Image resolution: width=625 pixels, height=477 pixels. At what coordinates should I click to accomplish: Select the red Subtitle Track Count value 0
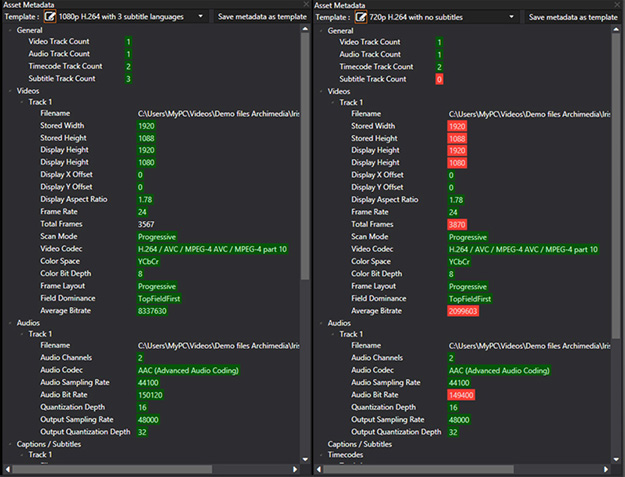tap(439, 78)
